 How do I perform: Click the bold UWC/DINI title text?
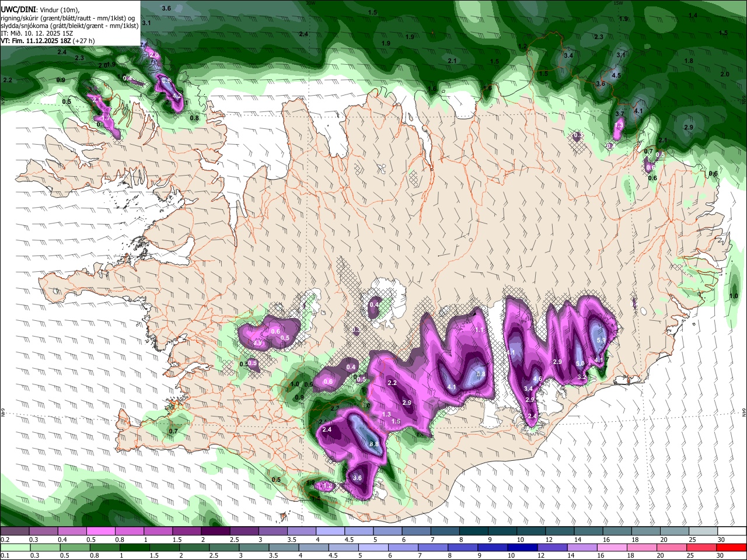coord(18,9)
